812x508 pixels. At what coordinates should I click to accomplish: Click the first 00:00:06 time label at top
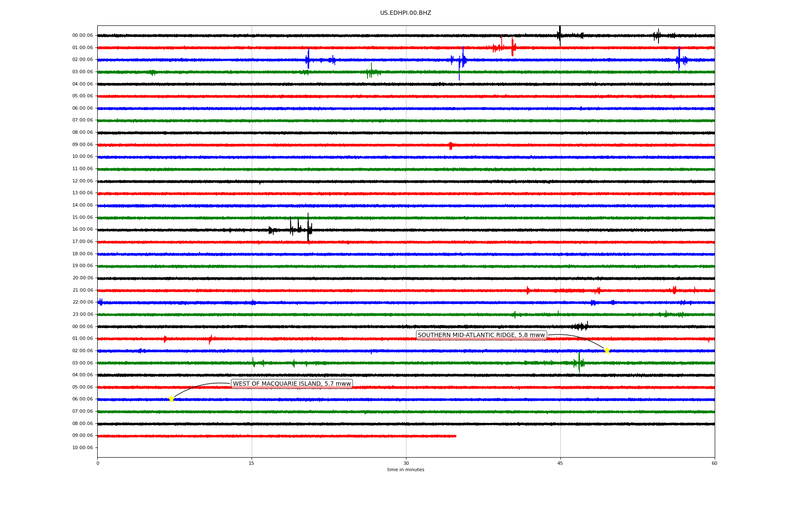tap(82, 36)
